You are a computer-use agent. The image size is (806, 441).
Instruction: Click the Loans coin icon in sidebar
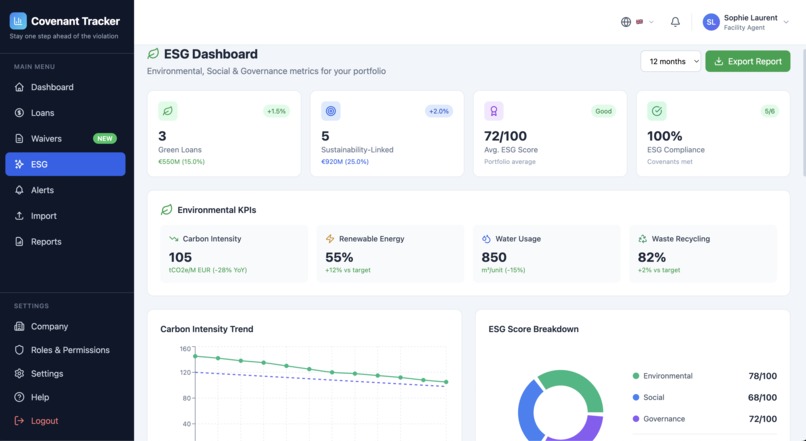[19, 113]
